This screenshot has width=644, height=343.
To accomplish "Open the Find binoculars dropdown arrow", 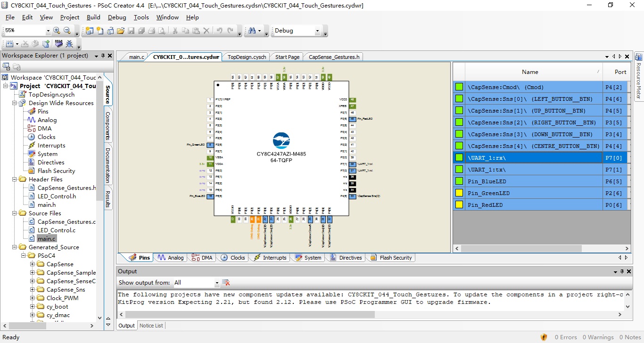I will coord(260,31).
